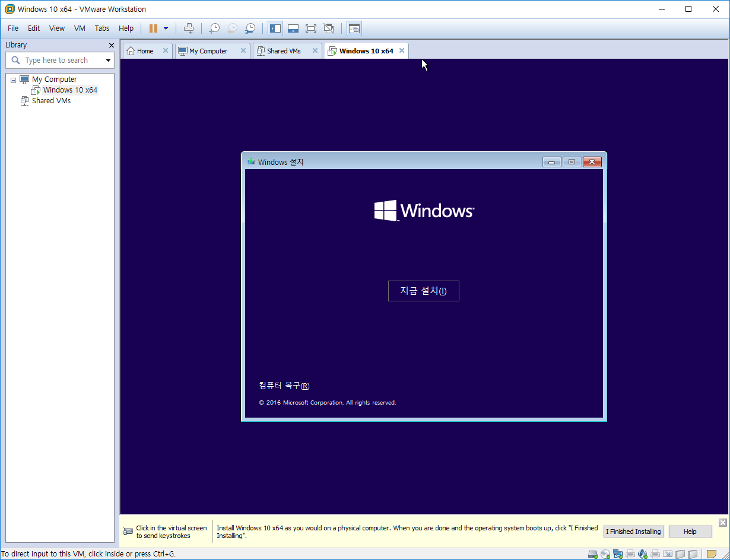The image size is (730, 560).
Task: Close the Windows 10 x64 tab
Action: coord(402,51)
